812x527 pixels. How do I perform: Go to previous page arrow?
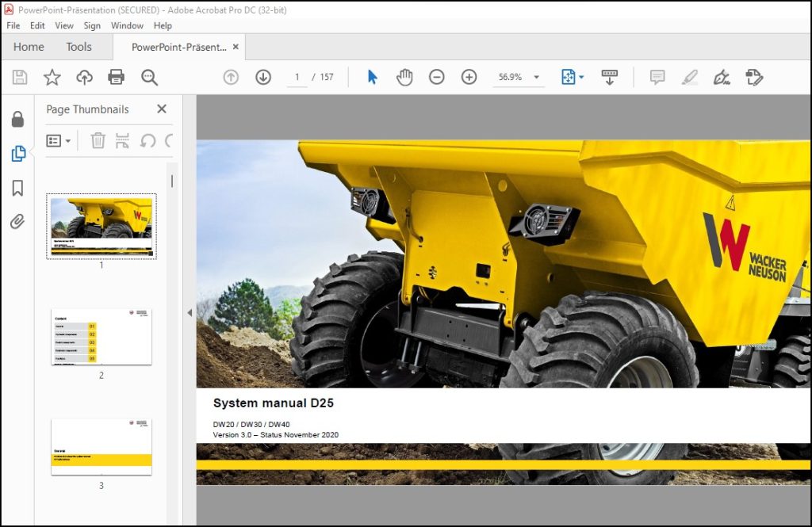tap(231, 77)
